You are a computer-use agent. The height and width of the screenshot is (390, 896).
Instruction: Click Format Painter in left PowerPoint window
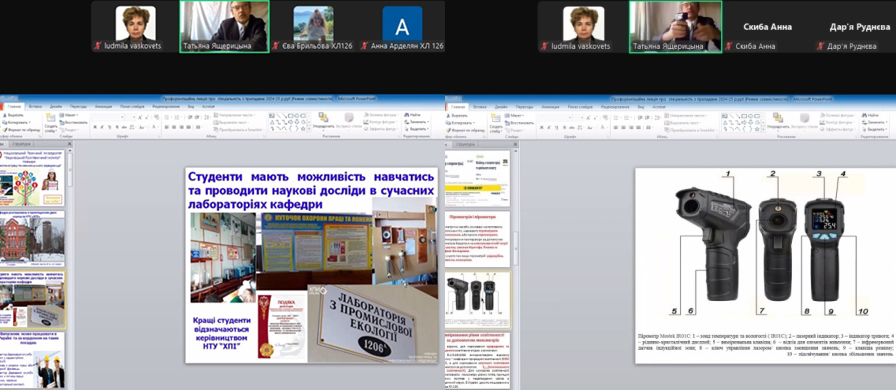pyautogui.click(x=21, y=130)
